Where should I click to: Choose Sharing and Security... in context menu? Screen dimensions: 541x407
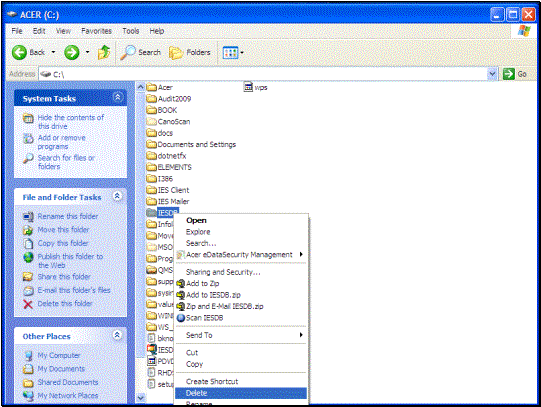click(240, 272)
